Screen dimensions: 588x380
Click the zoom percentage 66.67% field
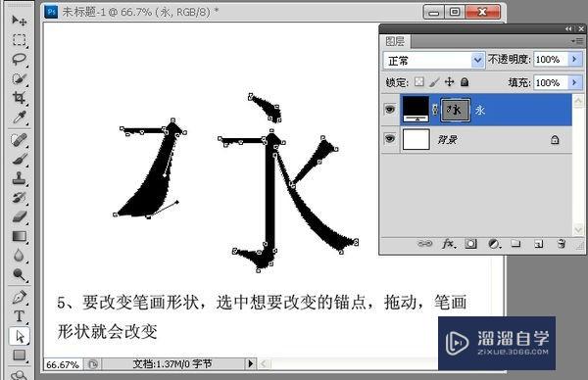click(x=63, y=364)
